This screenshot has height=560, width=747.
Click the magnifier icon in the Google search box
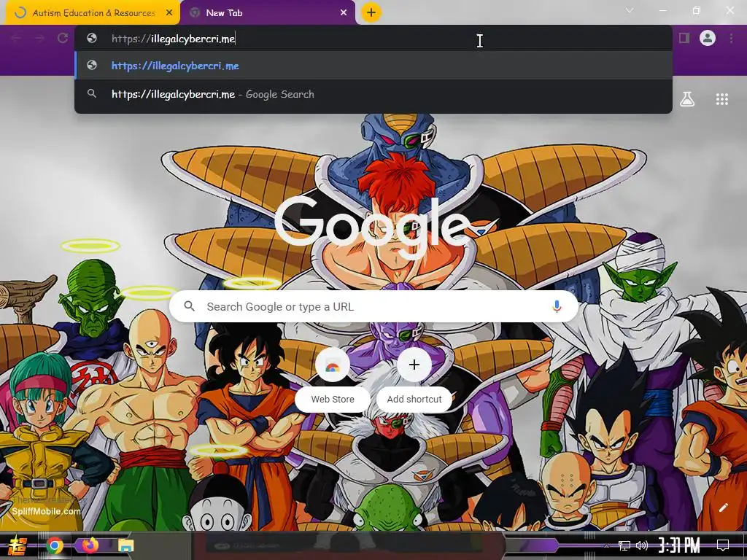coord(189,306)
